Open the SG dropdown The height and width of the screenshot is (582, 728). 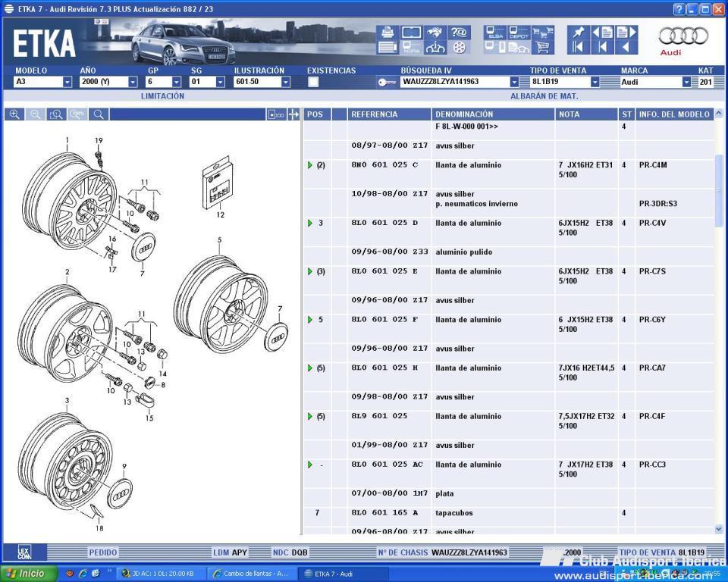point(220,82)
